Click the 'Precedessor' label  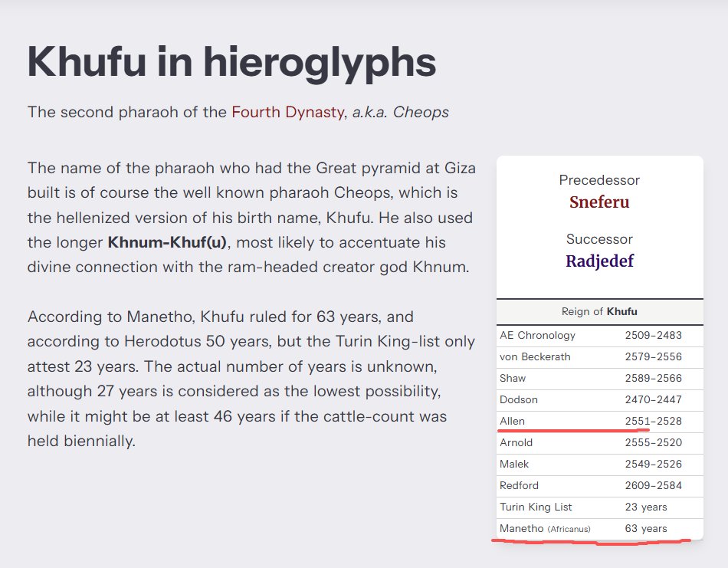[599, 180]
